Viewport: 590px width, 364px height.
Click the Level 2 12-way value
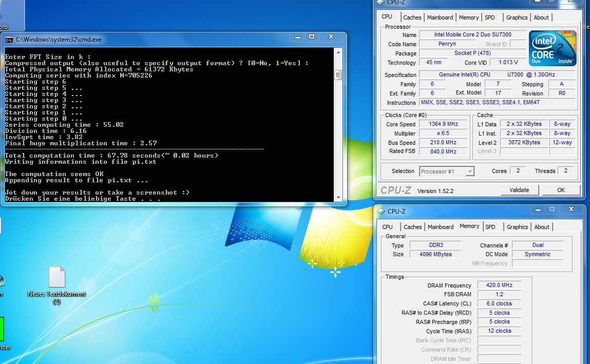pyautogui.click(x=562, y=142)
